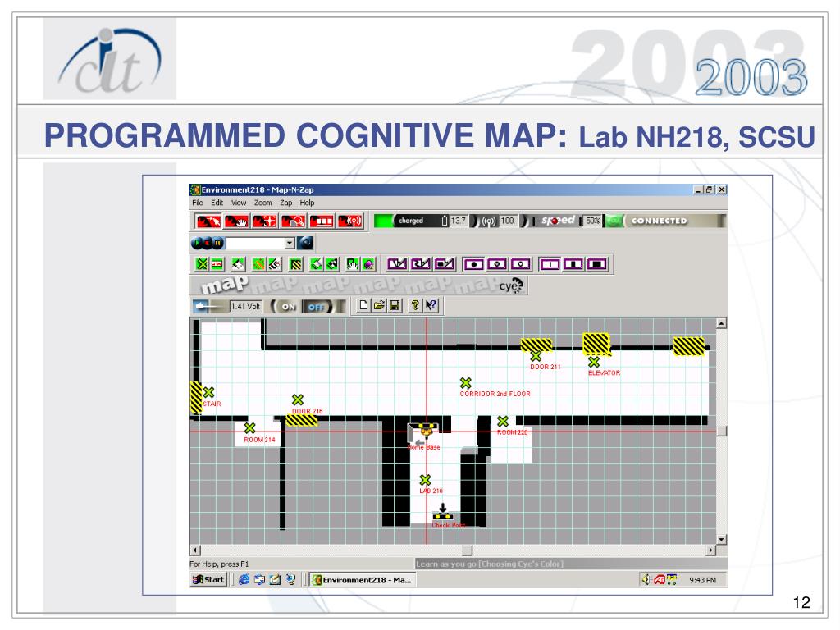Click the yellow pause button

[x=218, y=243]
